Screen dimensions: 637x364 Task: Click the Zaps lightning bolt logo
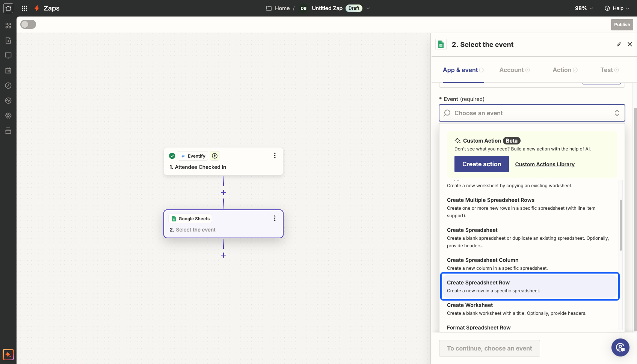point(37,8)
